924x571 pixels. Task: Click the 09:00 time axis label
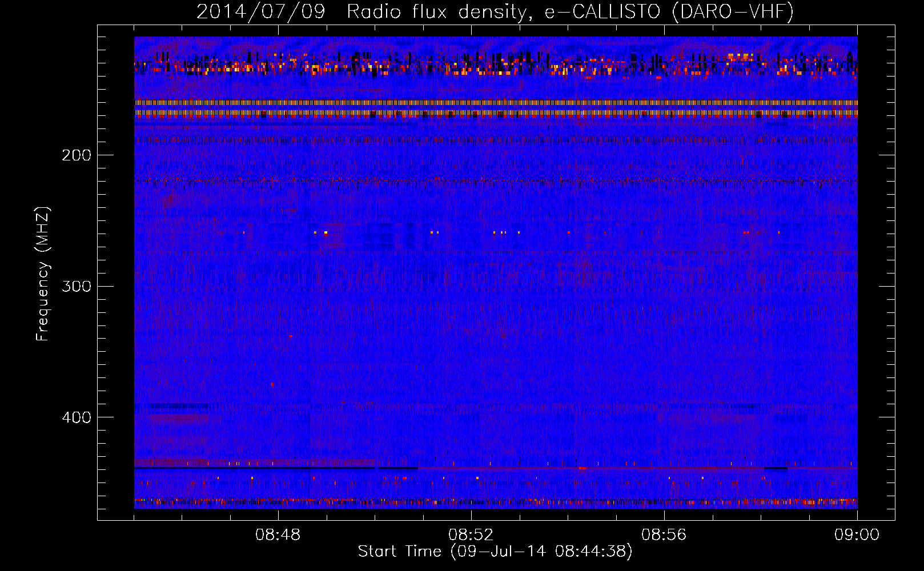(x=857, y=535)
